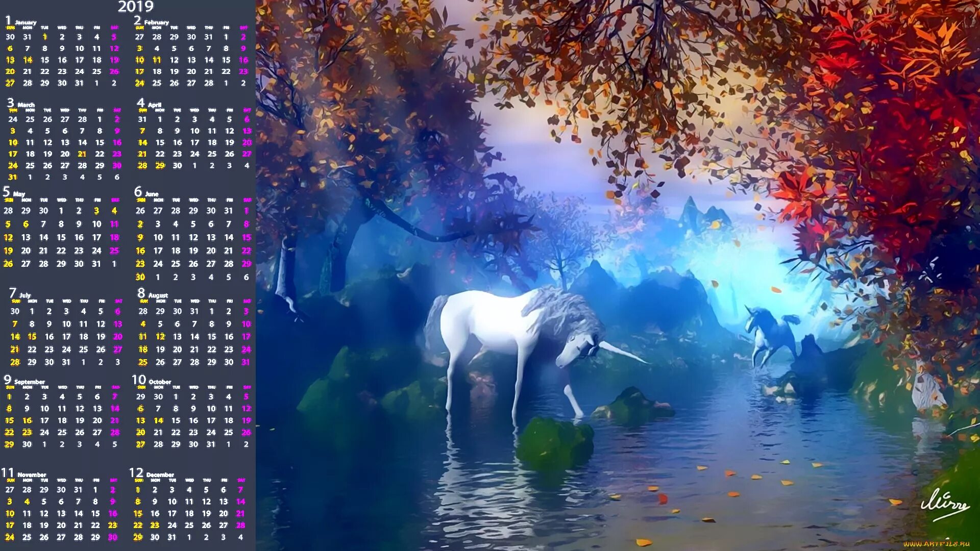Image resolution: width=980 pixels, height=551 pixels.
Task: Click the September month label
Action: coord(29,382)
